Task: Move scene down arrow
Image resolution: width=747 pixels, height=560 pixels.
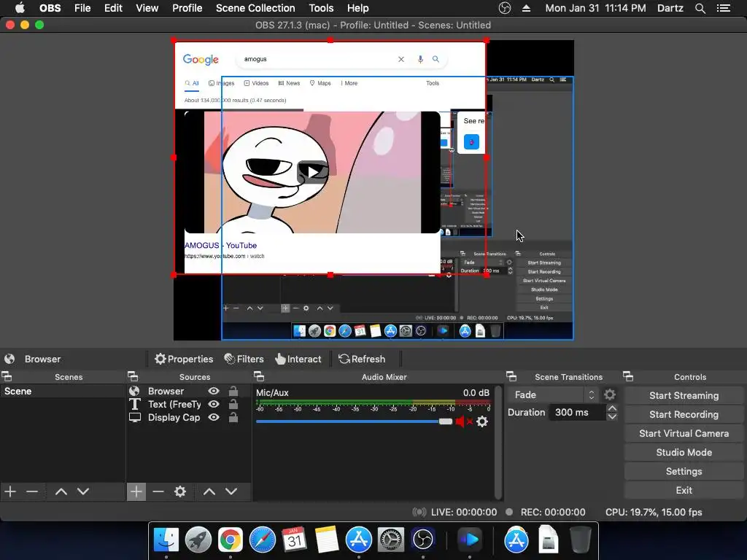Action: [83, 491]
